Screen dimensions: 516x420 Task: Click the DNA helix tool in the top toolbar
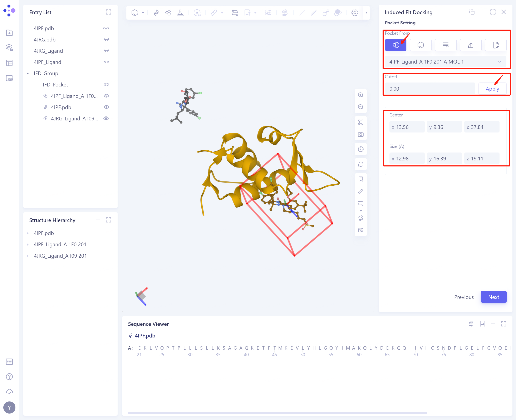tap(156, 12)
